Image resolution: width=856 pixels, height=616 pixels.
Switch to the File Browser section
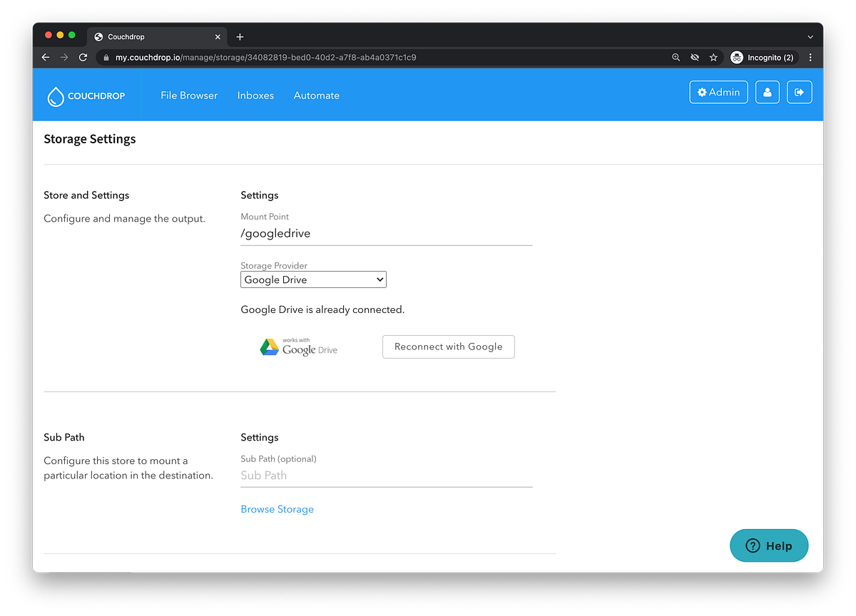coord(189,95)
